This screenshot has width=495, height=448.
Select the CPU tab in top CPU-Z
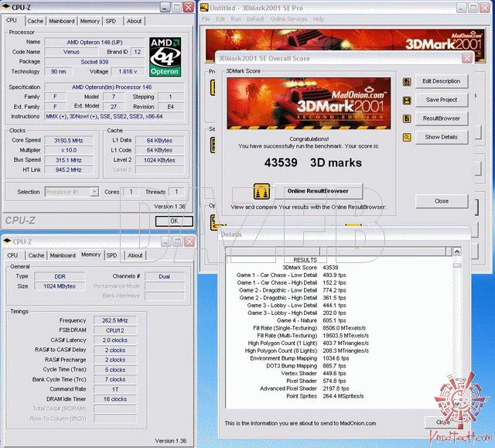click(12, 21)
